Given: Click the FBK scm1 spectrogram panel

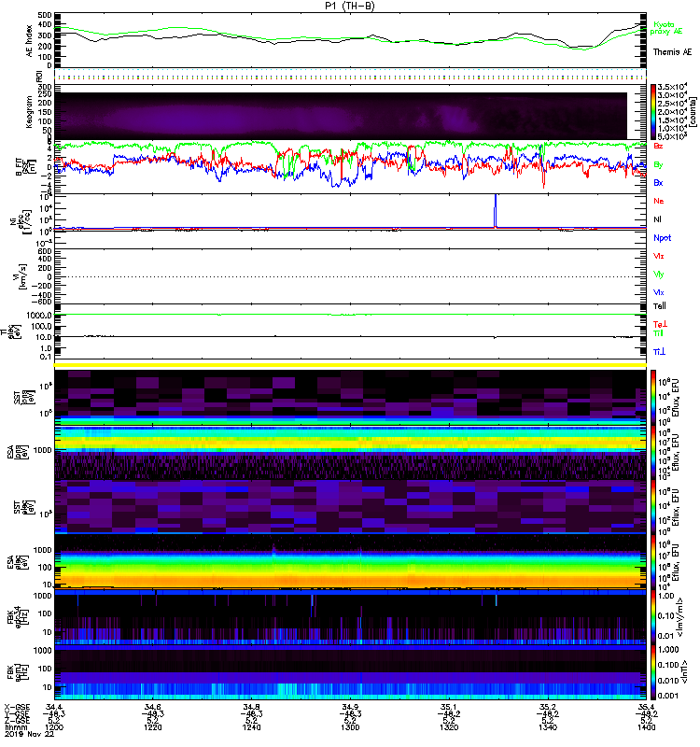Looking at the screenshot, I should [x=350, y=671].
